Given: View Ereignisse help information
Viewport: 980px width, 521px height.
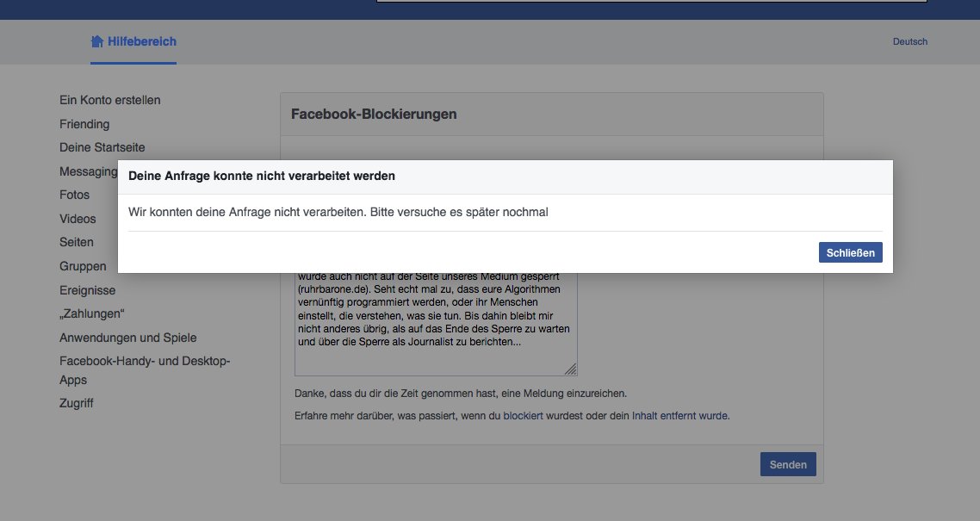Looking at the screenshot, I should click(87, 289).
